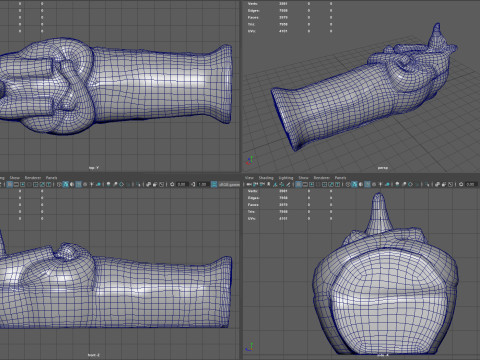
Task: Toggle film gate in front view toolbar
Action: click(16, 184)
